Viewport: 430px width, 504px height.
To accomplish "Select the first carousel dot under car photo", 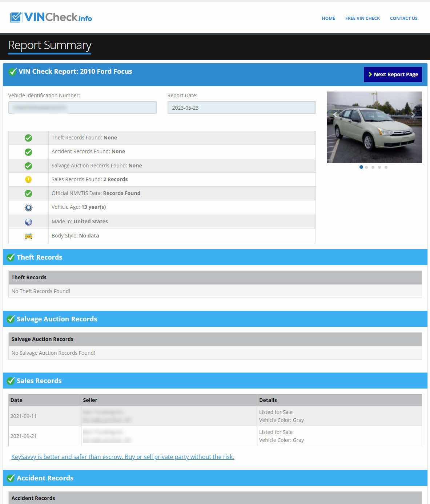I will point(361,167).
